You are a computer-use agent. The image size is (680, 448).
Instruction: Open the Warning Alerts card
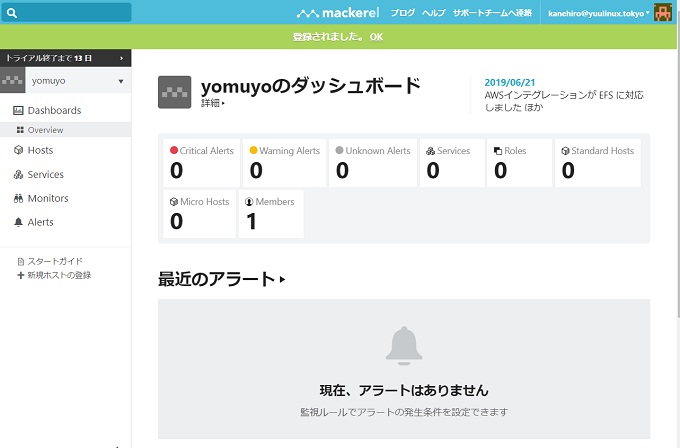coord(284,163)
